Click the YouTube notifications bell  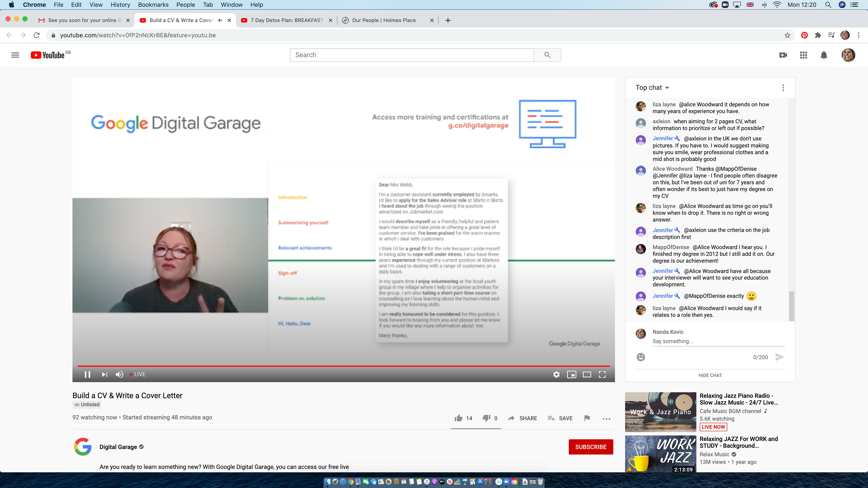tap(823, 55)
